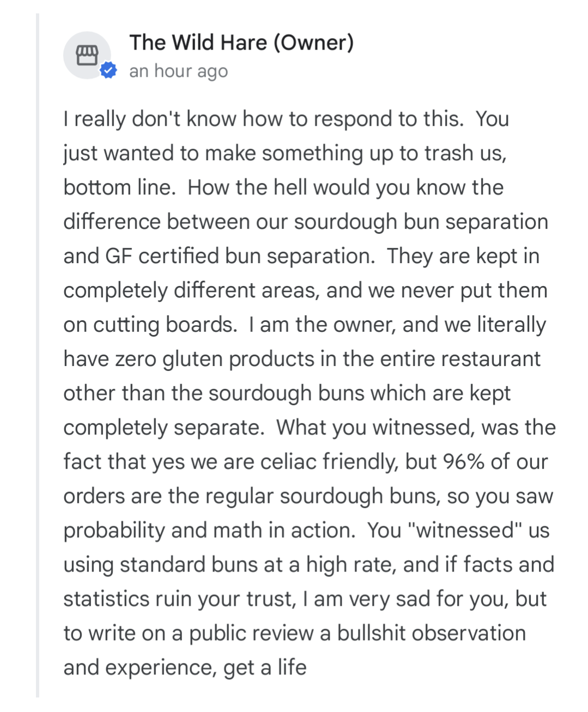Click the "96%" figure in the reply

[x=463, y=462]
